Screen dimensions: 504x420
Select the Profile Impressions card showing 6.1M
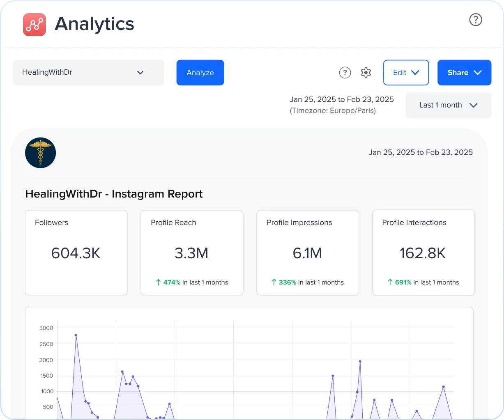(308, 252)
